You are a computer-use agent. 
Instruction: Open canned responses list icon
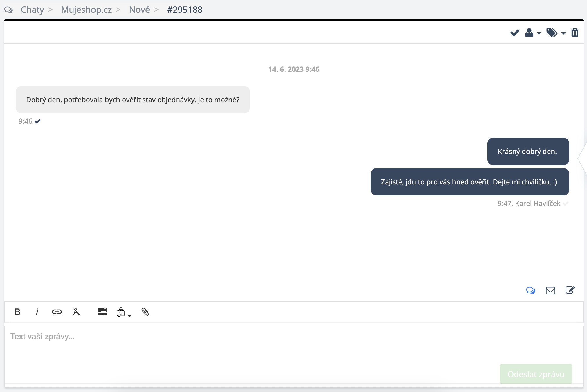click(102, 312)
